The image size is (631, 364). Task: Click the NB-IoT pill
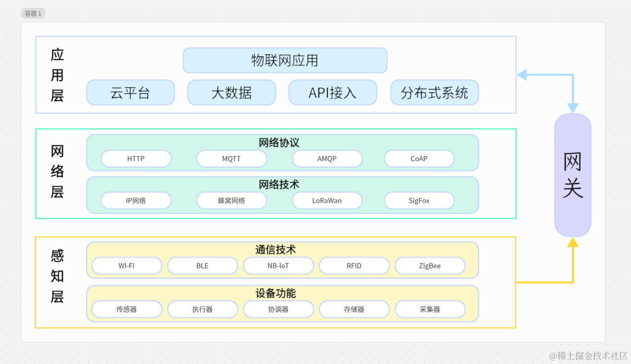pos(278,265)
